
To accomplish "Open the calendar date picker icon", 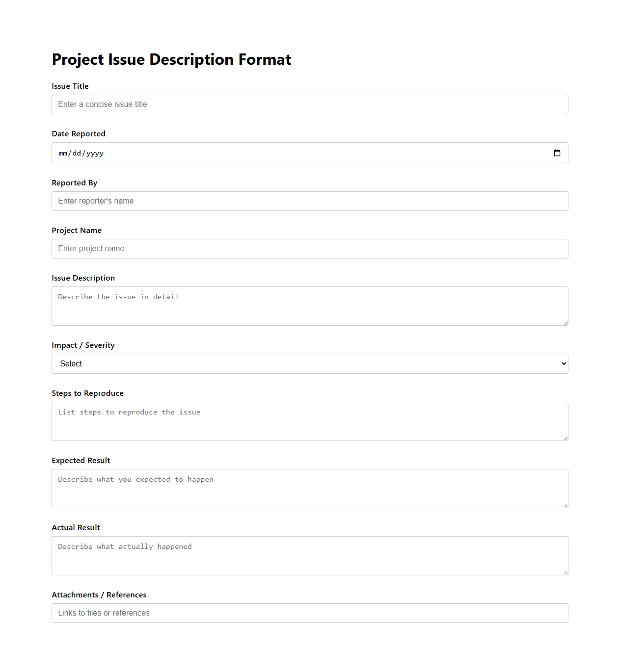I will pos(557,153).
